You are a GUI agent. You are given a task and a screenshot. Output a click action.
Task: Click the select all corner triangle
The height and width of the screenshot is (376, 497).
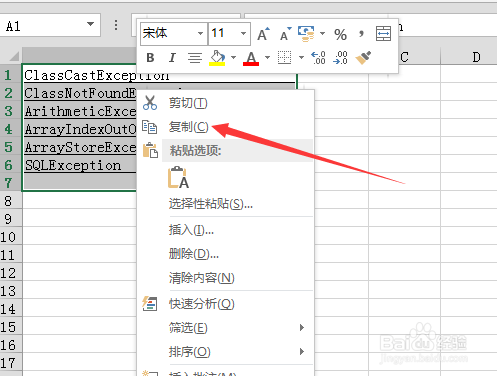pos(13,56)
